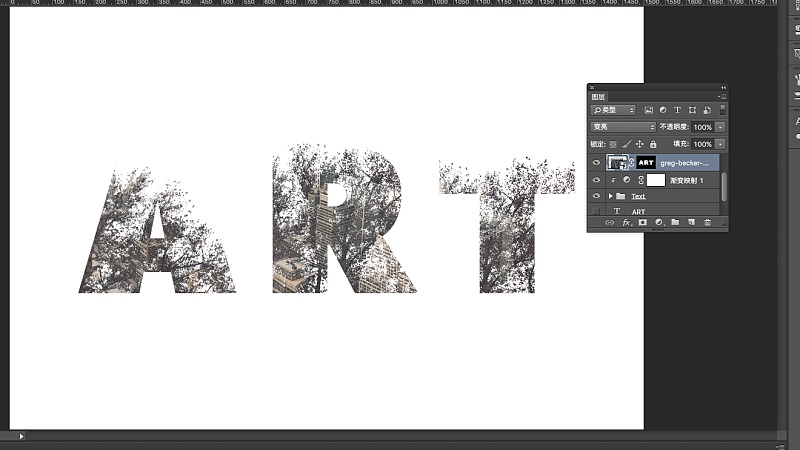Toggle lock position move icon
Screen dimensions: 800x450
[640, 144]
